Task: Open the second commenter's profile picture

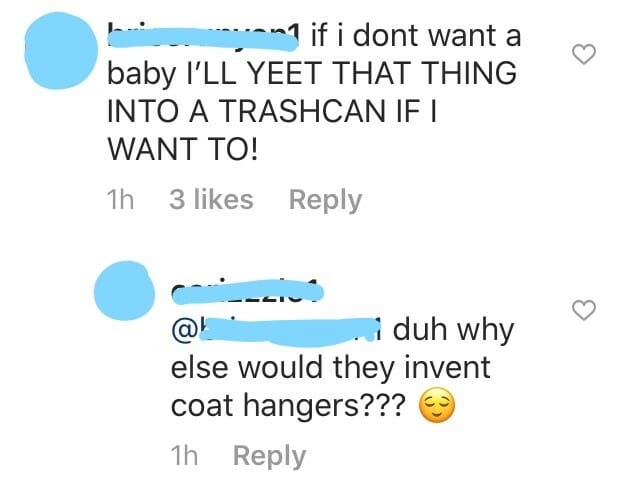Action: tap(125, 291)
